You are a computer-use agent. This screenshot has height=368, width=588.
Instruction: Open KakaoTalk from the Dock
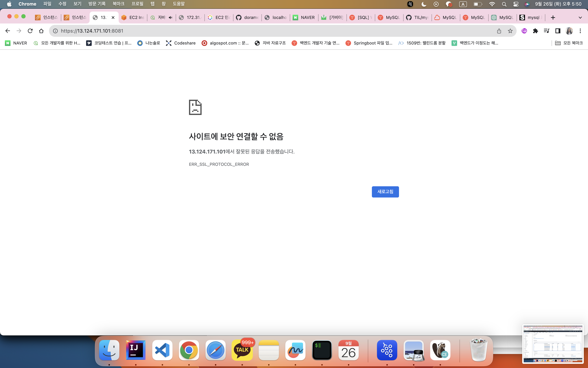[242, 350]
